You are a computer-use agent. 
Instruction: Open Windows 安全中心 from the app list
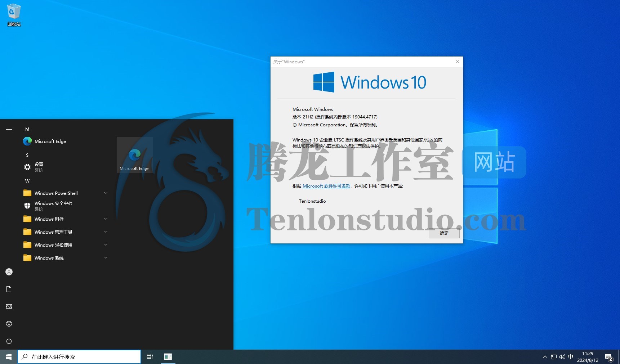tap(53, 206)
